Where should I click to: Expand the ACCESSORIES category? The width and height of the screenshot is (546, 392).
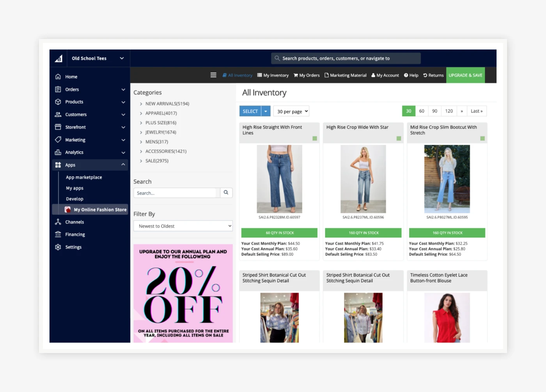(x=141, y=151)
